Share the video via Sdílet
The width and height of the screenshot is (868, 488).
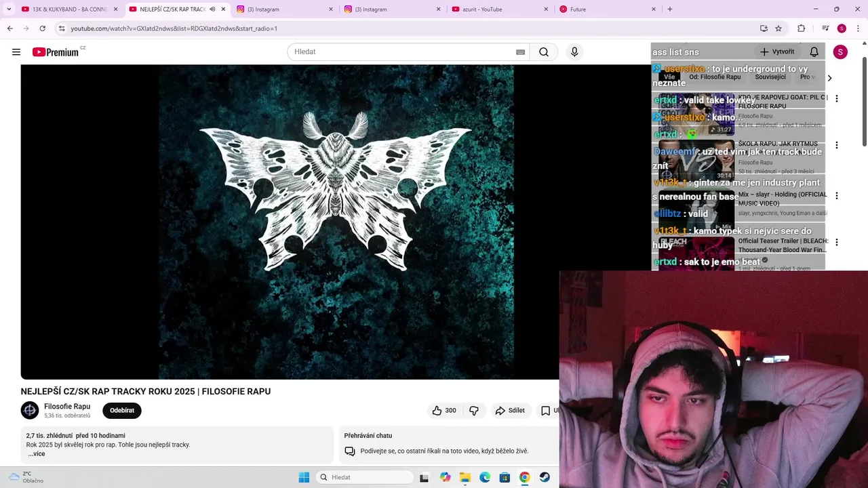click(510, 411)
